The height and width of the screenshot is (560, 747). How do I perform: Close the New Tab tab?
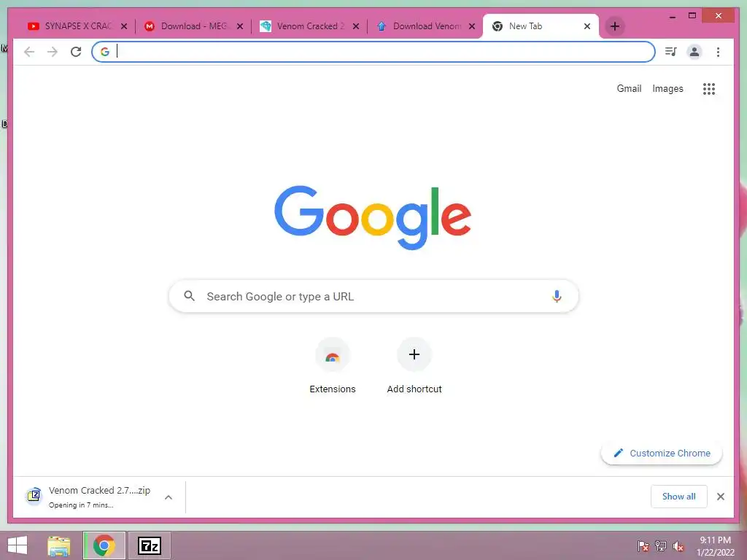coord(587,26)
